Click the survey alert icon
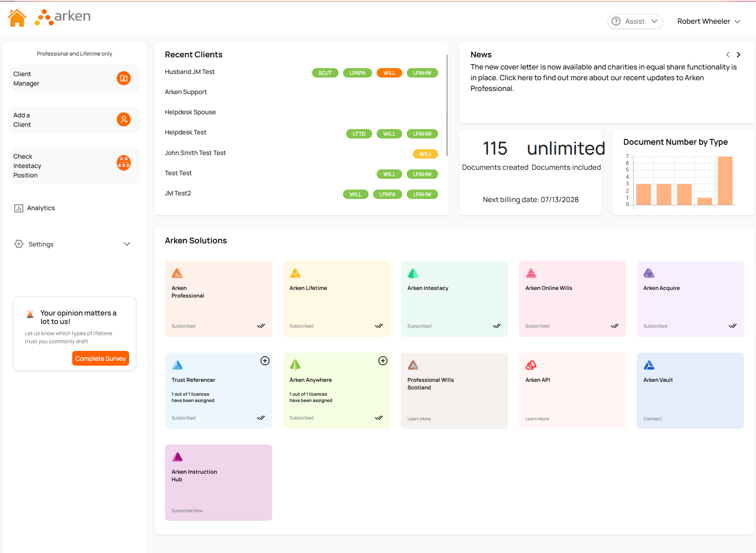 click(30, 314)
